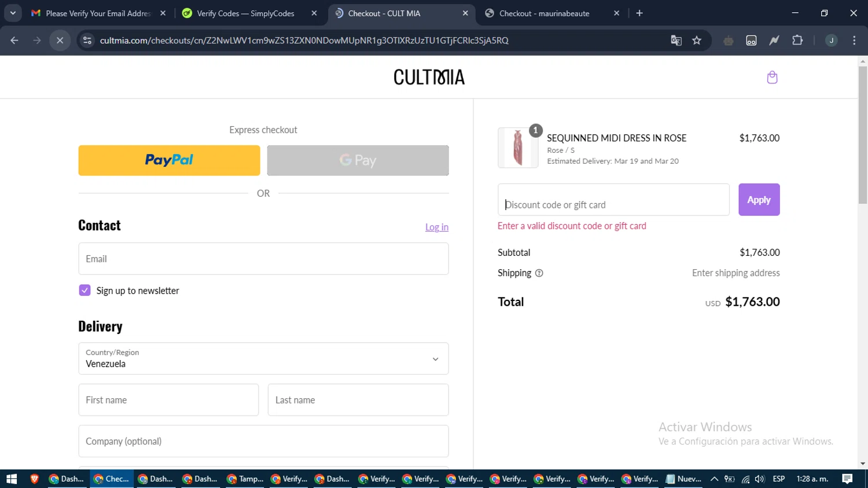The height and width of the screenshot is (488, 868).
Task: Open the J profile avatar
Action: pos(832,41)
